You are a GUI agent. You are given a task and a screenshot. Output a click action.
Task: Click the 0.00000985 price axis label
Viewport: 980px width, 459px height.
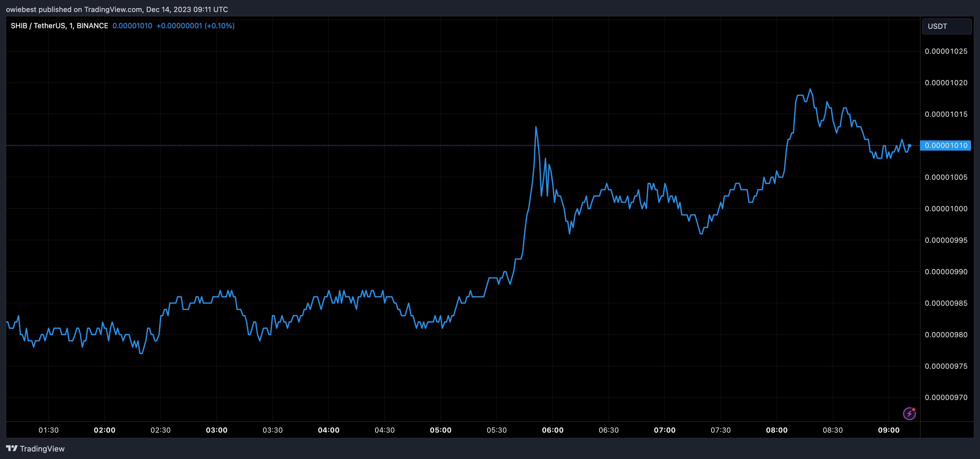(946, 303)
